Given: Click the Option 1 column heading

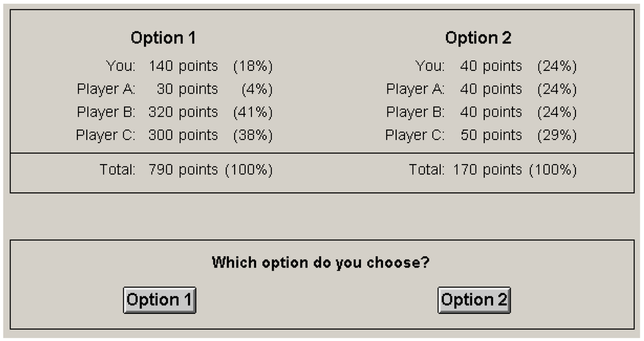Looking at the screenshot, I should point(164,38).
